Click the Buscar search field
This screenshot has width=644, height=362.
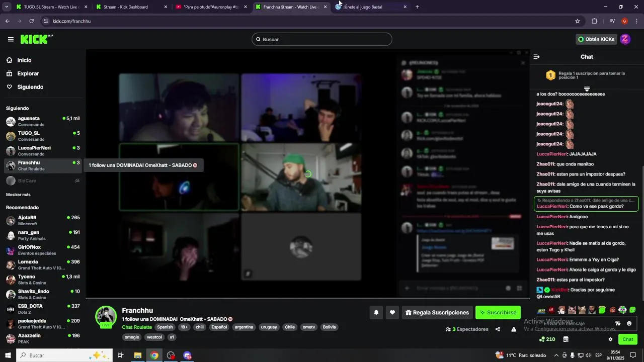coord(322,39)
